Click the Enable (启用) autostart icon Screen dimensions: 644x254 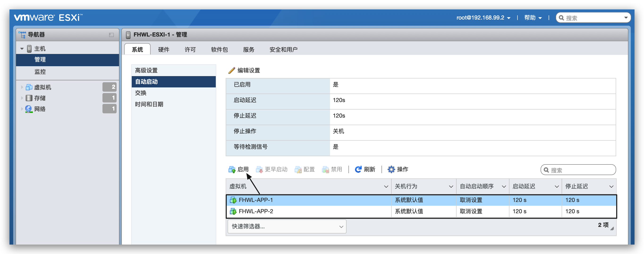pyautogui.click(x=232, y=170)
